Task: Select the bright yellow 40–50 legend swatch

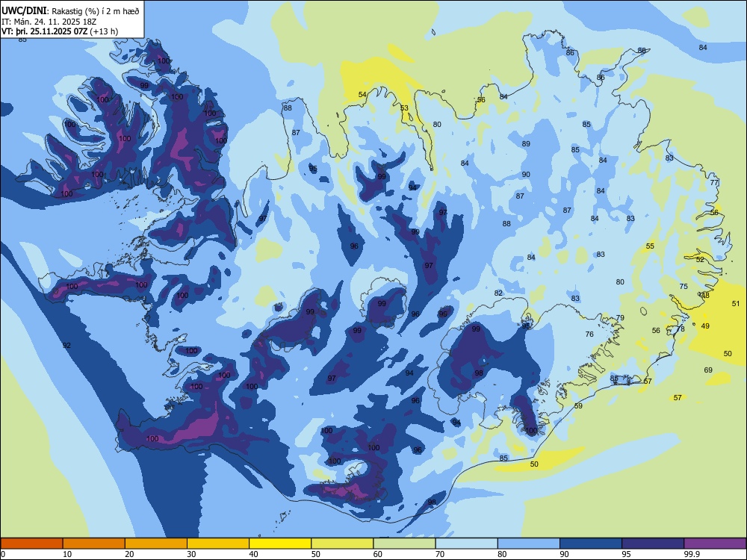Action: (280, 544)
